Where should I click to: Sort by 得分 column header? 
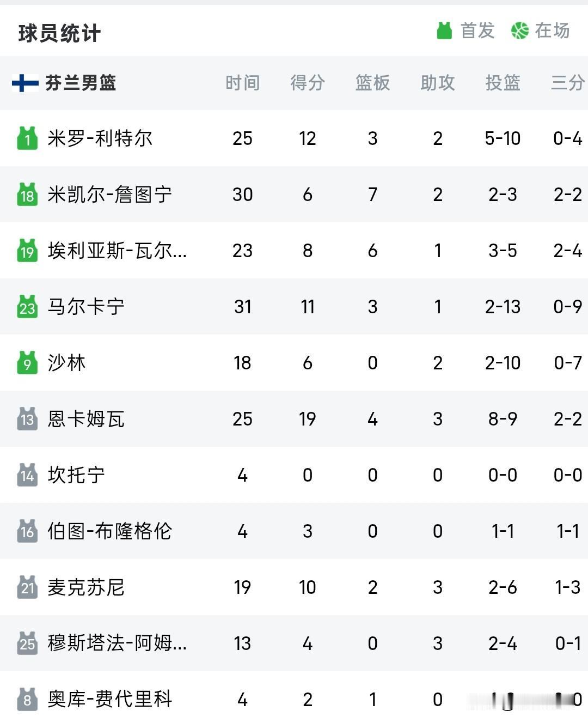pos(308,83)
